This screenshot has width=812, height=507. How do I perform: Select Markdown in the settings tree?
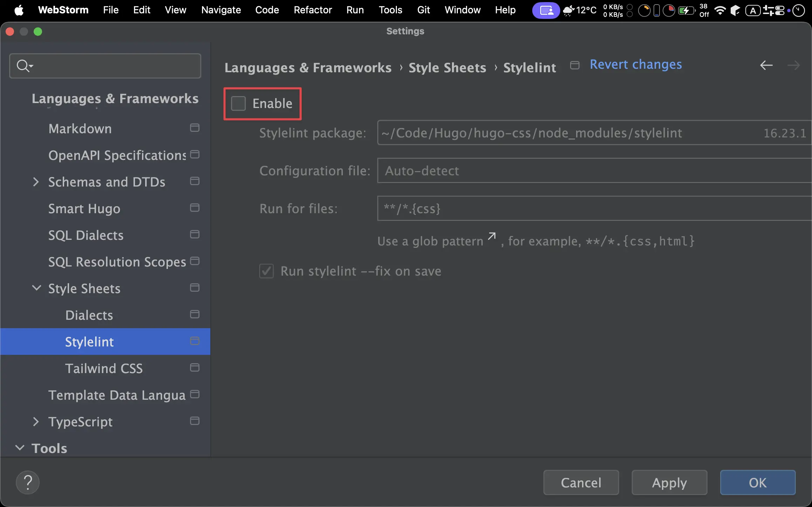coord(80,129)
